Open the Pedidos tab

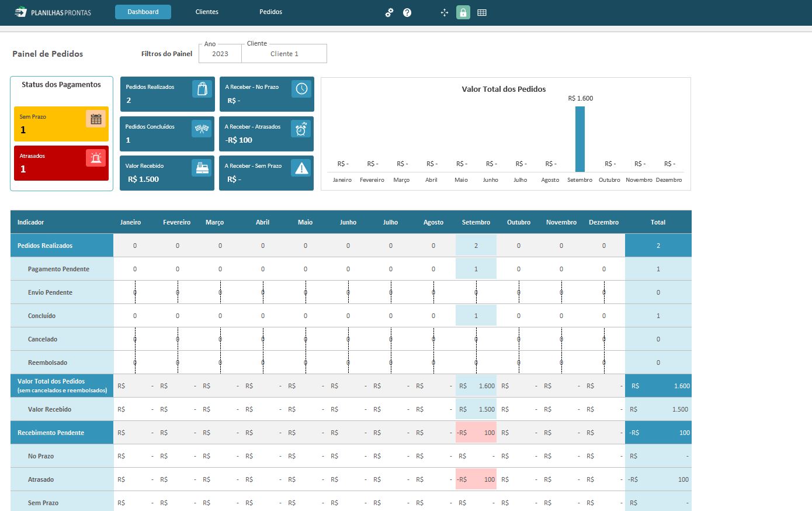click(270, 12)
